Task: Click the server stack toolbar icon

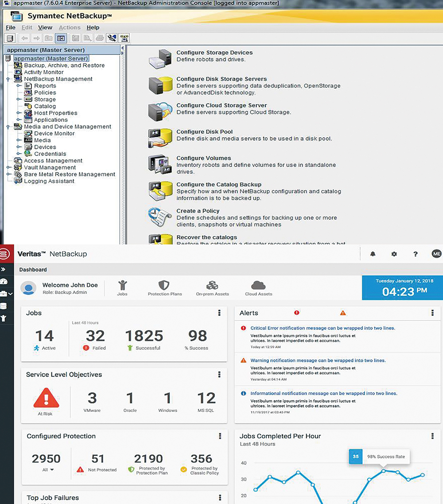Action: tap(10, 38)
